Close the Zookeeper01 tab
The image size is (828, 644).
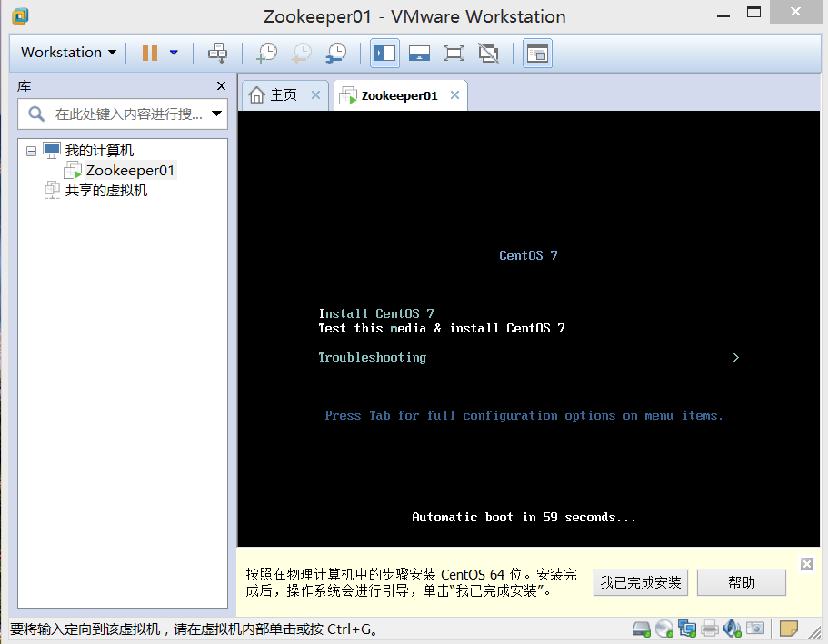click(x=454, y=95)
